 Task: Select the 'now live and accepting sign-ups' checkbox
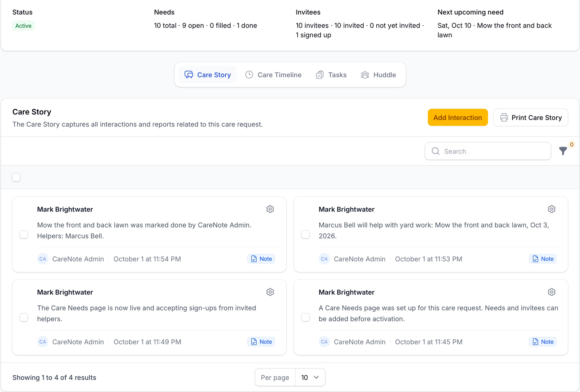pyautogui.click(x=24, y=317)
